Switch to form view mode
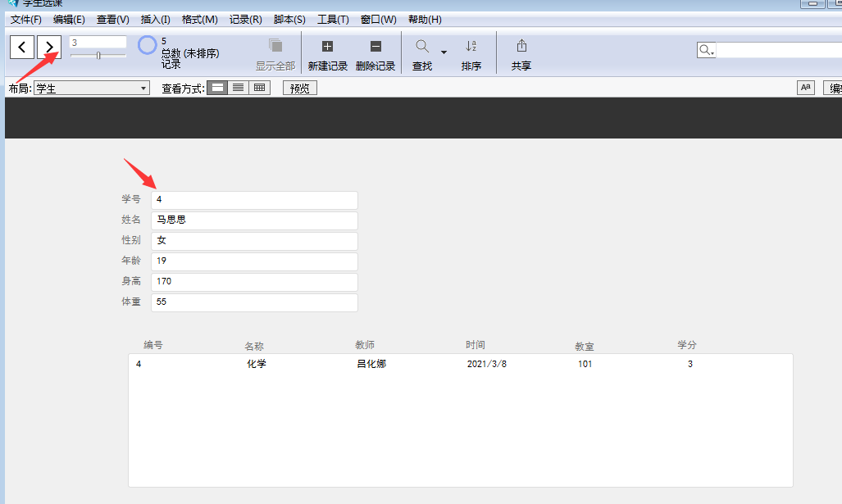 pos(217,87)
